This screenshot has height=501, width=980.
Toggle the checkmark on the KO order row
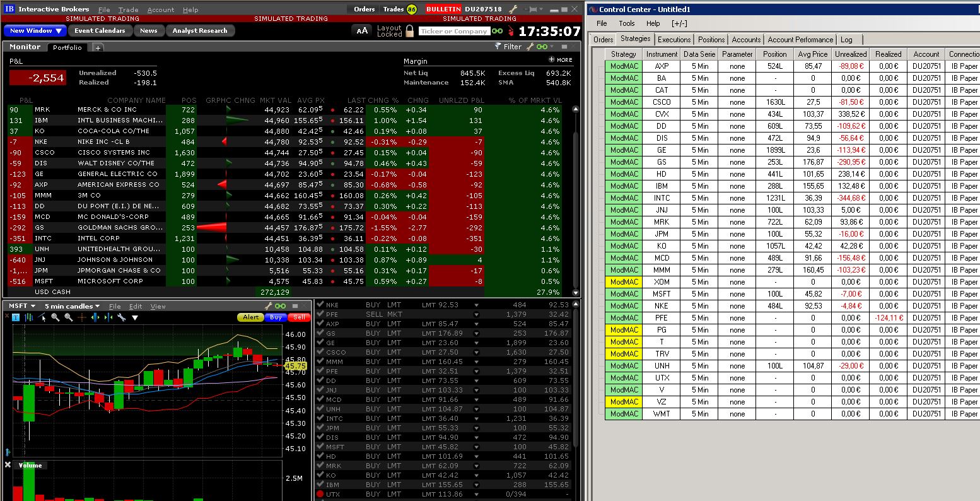pyautogui.click(x=320, y=475)
